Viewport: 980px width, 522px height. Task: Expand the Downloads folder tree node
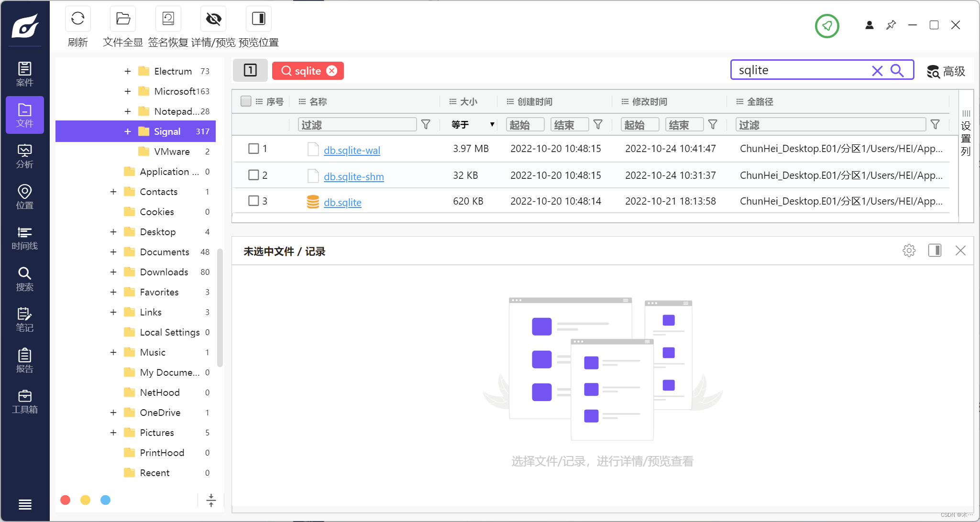113,272
